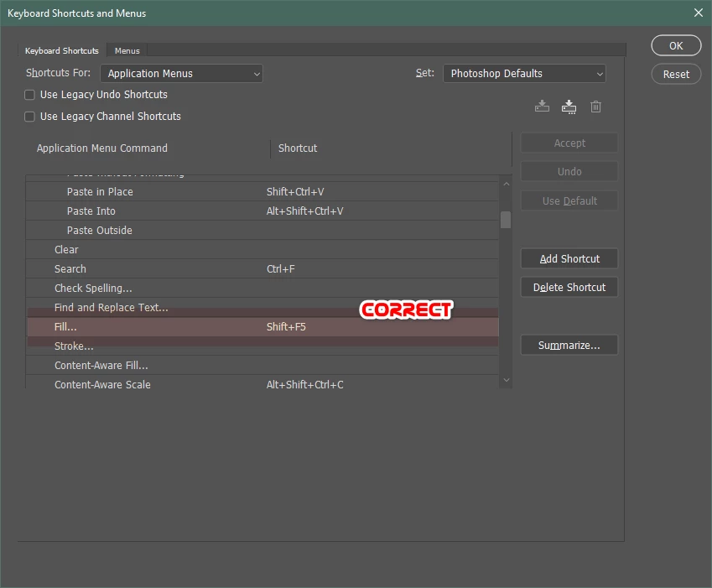
Task: Save all changes to current shortcut set icon
Action: coord(542,107)
